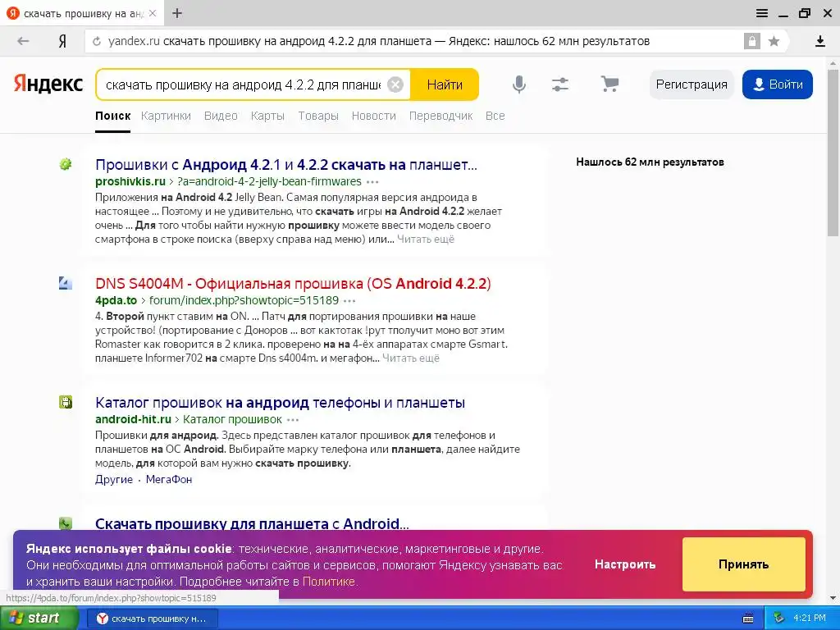Open options dots next to android-hit.ru result

[293, 420]
